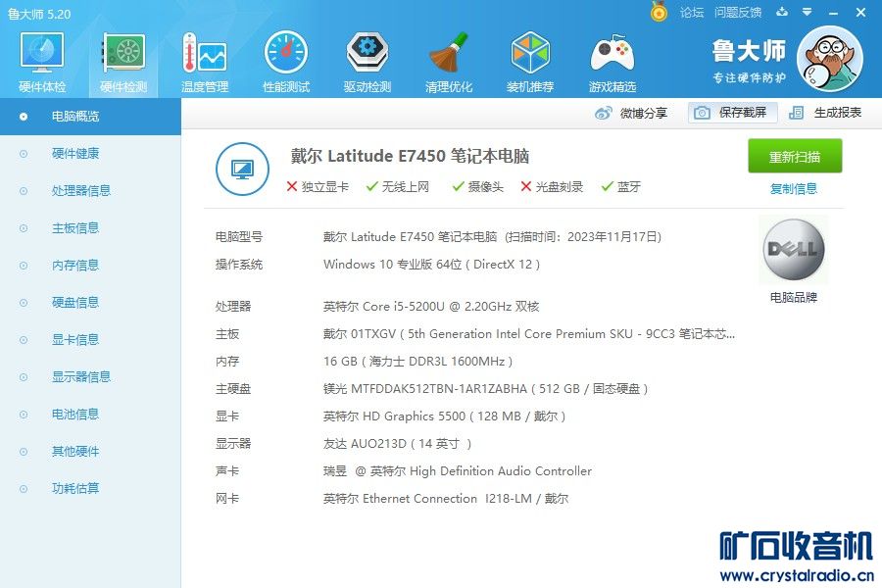This screenshot has height=588, width=882.
Task: Open 装机推荐 cube icon
Action: 530,62
